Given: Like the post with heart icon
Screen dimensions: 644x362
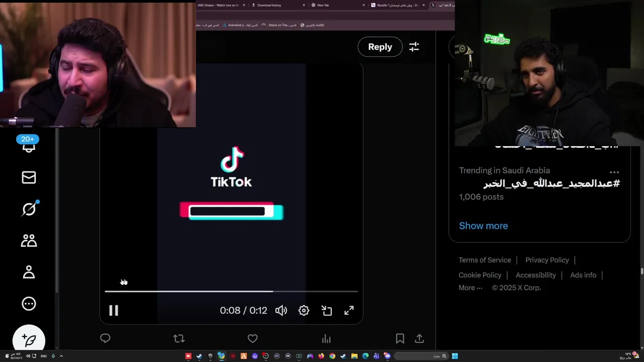Looking at the screenshot, I should coord(253,338).
